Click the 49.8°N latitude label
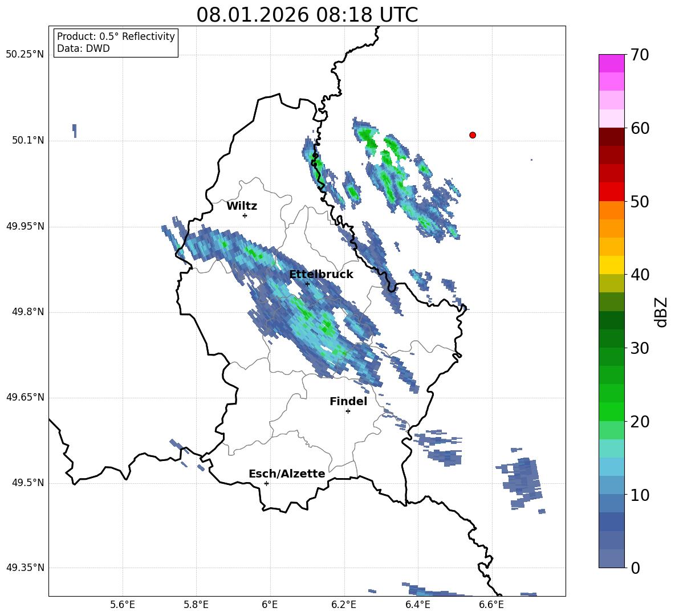Screen dimensions: 675x616 click(x=28, y=312)
